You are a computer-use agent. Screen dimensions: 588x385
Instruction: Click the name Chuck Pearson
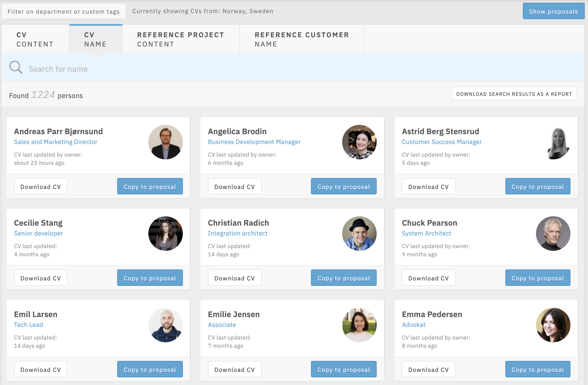point(430,223)
